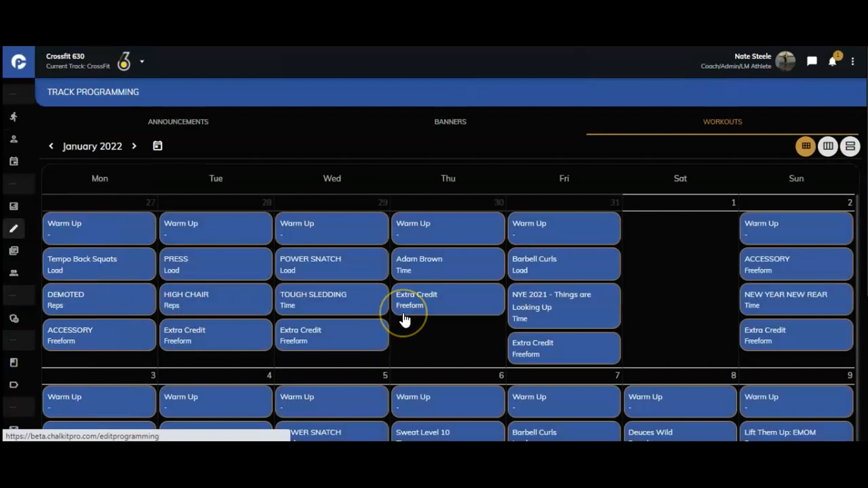Open Warm Up card on Friday 31
Image resolution: width=868 pixels, height=488 pixels.
[564, 229]
